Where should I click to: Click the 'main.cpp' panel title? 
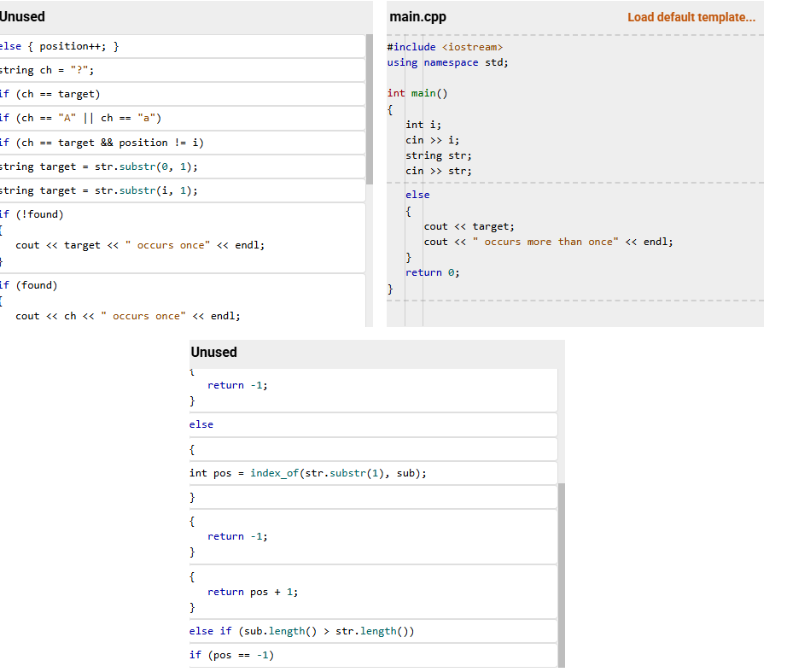[x=417, y=17]
